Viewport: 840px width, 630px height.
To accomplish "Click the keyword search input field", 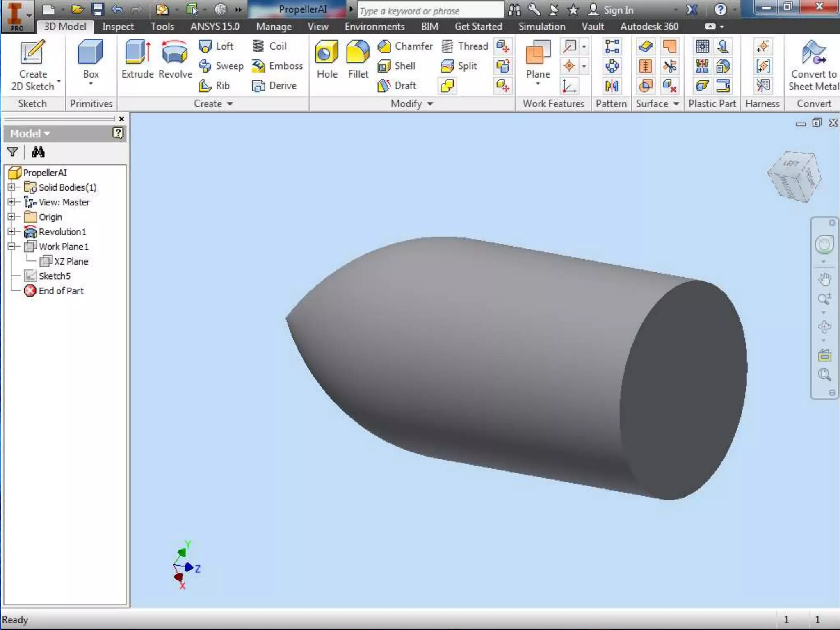I will point(430,11).
